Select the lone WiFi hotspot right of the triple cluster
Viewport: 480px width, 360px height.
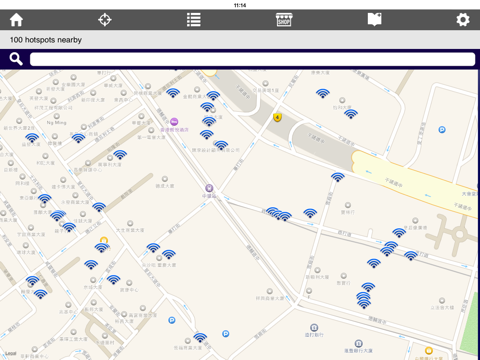(x=310, y=213)
